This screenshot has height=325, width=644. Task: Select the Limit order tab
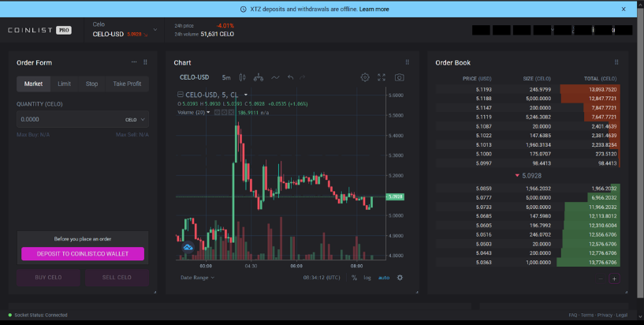pos(64,84)
